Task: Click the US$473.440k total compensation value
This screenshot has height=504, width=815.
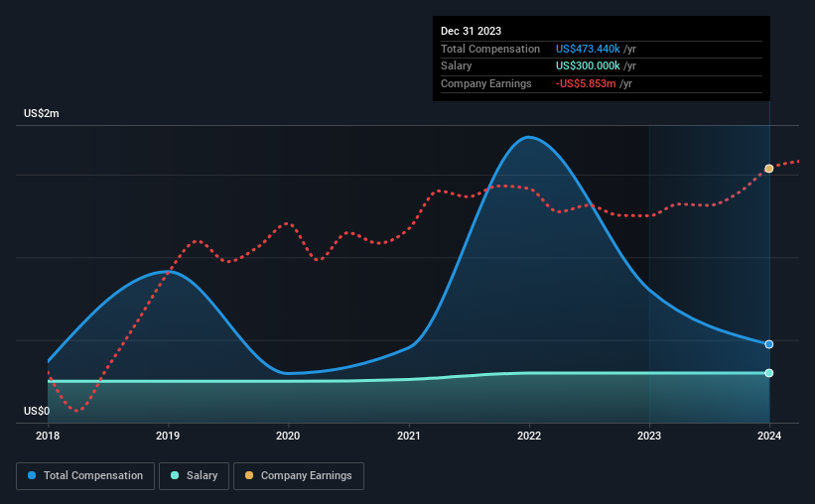Action: [x=588, y=49]
